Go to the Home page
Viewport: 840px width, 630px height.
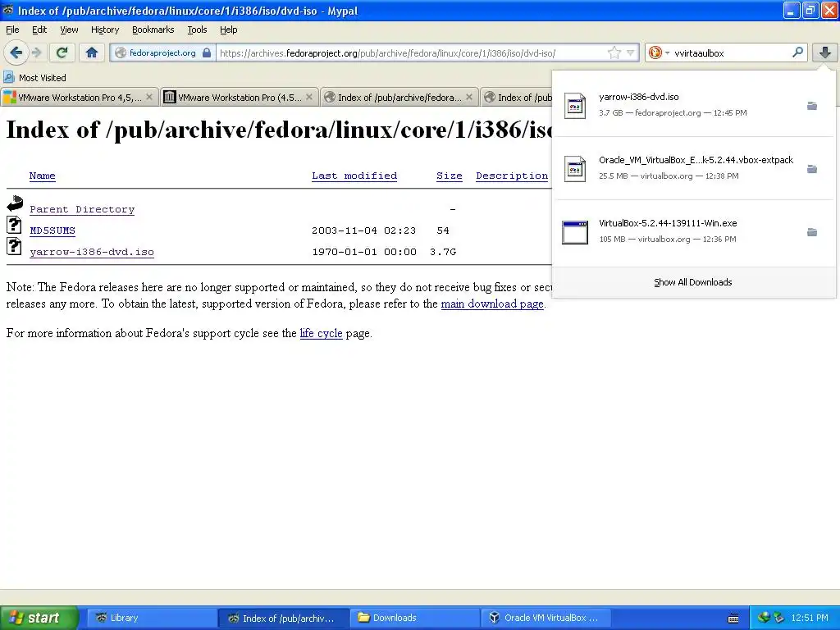point(92,52)
